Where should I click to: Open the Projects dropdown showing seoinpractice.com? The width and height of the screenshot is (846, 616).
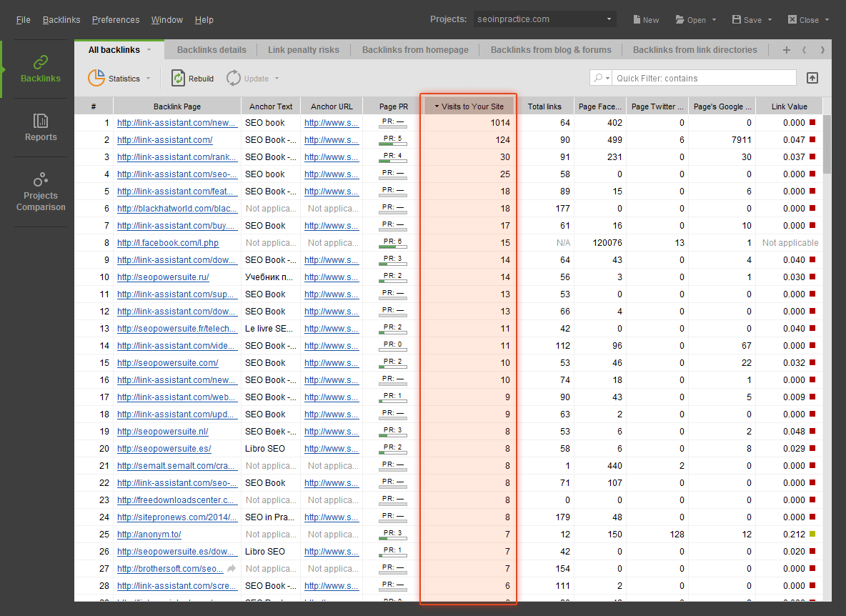click(x=544, y=19)
